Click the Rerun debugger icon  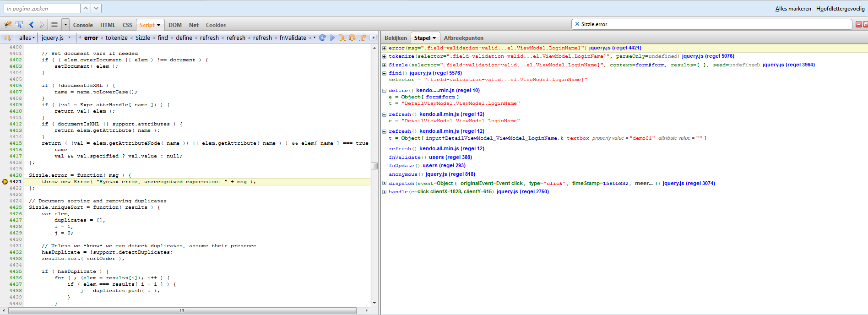322,38
